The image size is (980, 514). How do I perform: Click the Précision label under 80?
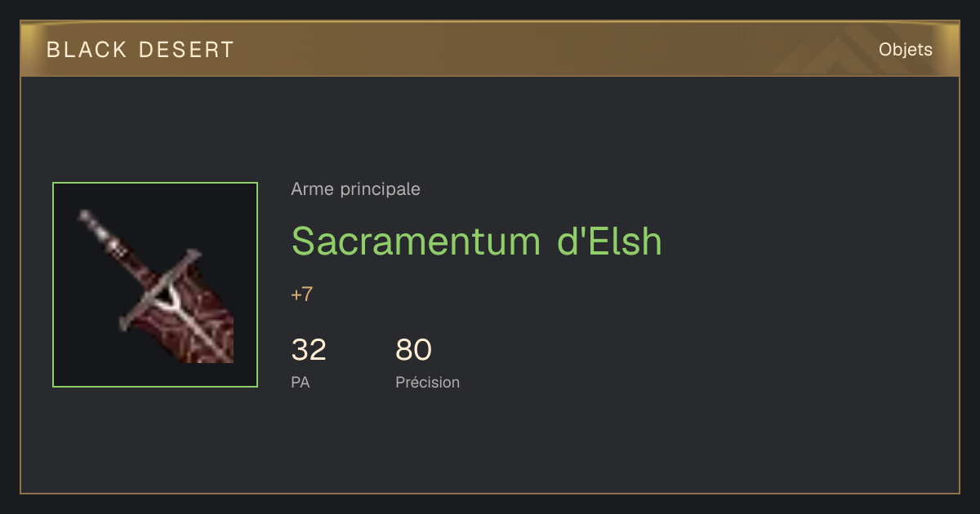pyautogui.click(x=427, y=382)
